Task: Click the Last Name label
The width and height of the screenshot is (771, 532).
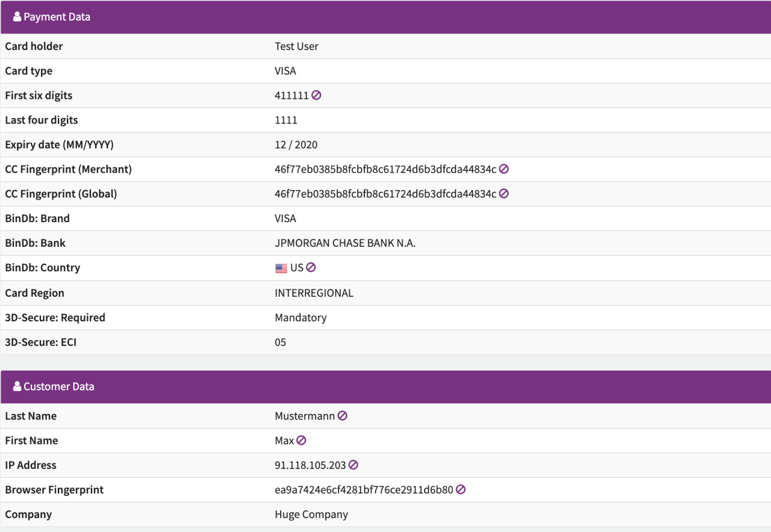Action: point(31,416)
